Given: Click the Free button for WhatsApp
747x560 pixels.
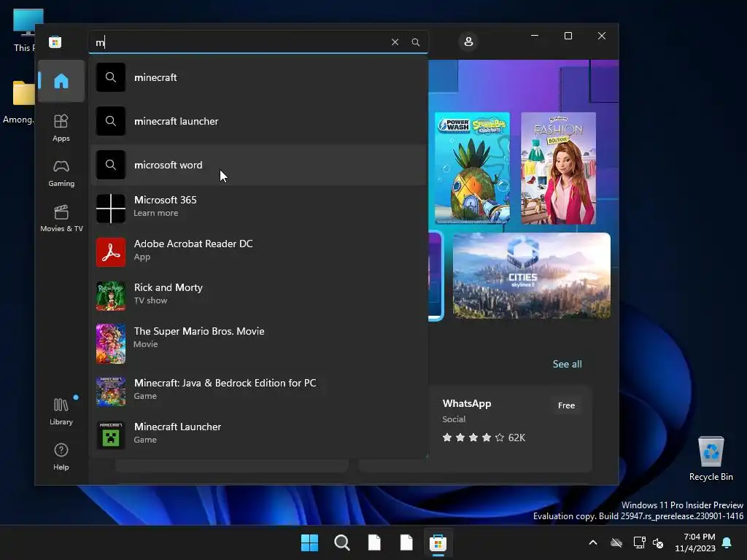Looking at the screenshot, I should (x=566, y=405).
